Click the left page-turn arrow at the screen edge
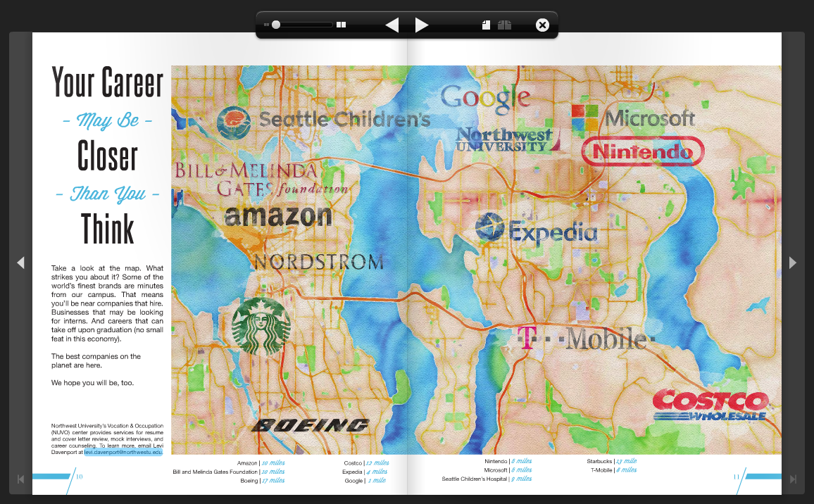This screenshot has height=504, width=814. click(x=20, y=263)
